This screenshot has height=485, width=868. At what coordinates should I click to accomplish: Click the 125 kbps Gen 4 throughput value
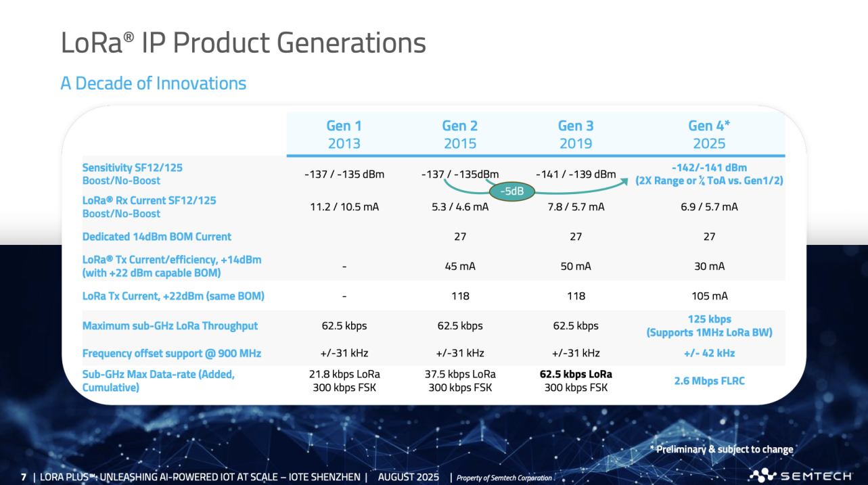pyautogui.click(x=709, y=319)
